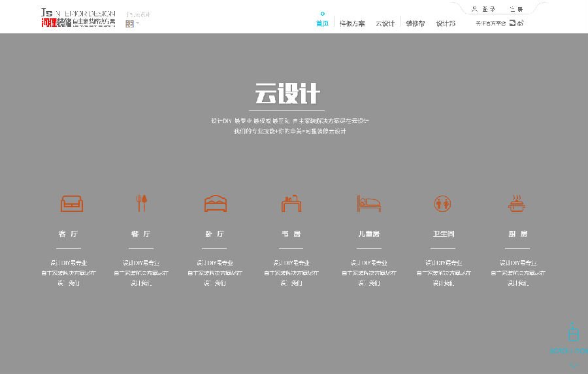Viewport: 588px width, 374px height.
Task: Open the 装修帮 nav item
Action: [x=415, y=24]
